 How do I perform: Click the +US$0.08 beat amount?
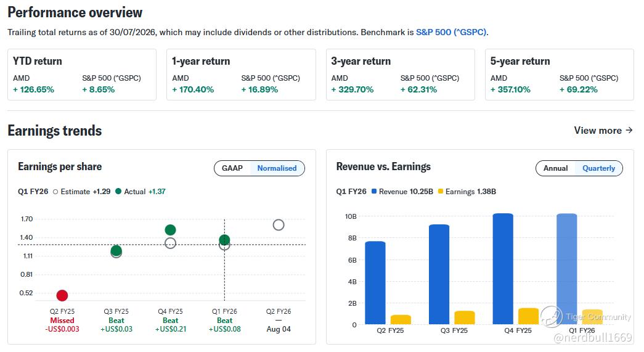(225, 329)
